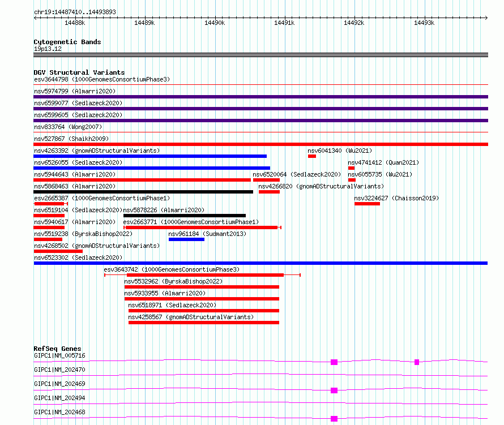Click nsv6520064 Sedlazeck2020 variant label
Screen dimensions: 504x425
coord(297,174)
